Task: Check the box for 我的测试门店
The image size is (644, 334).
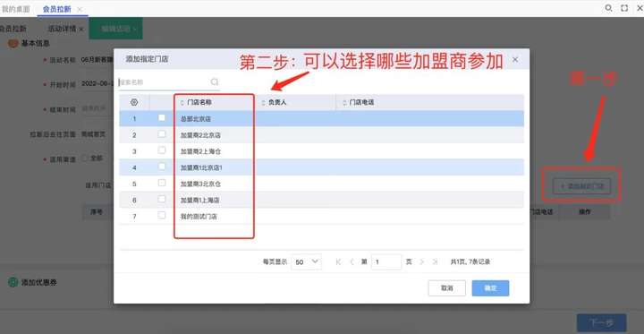Action: [x=162, y=215]
